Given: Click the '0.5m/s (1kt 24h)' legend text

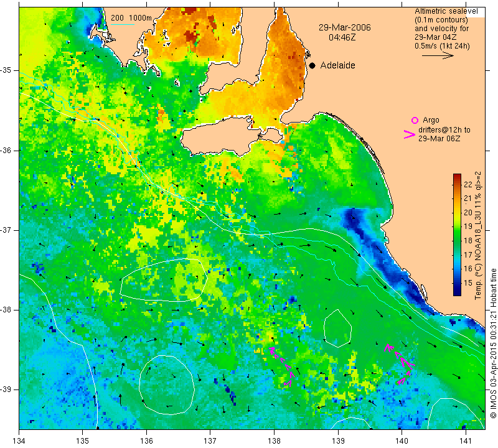Looking at the screenshot, I should pyautogui.click(x=442, y=46).
